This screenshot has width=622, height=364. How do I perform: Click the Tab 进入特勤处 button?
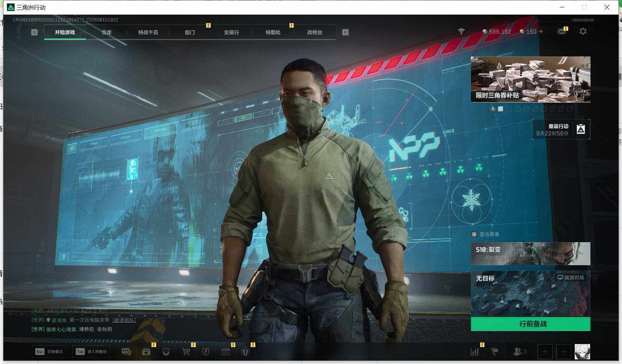(x=92, y=352)
